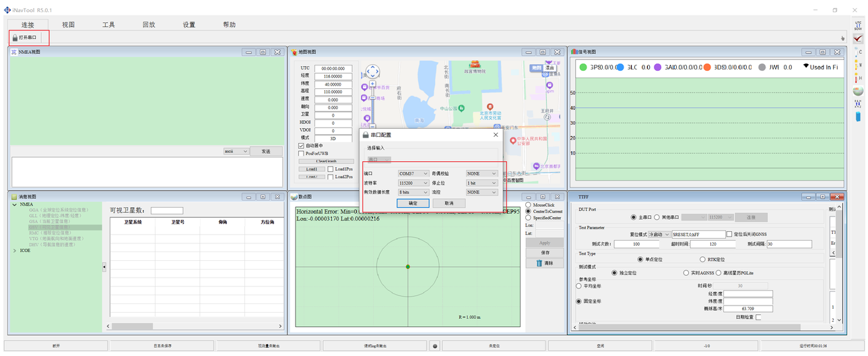Open the 连接 menu
Image resolution: width=868 pixels, height=356 pixels.
click(x=28, y=25)
